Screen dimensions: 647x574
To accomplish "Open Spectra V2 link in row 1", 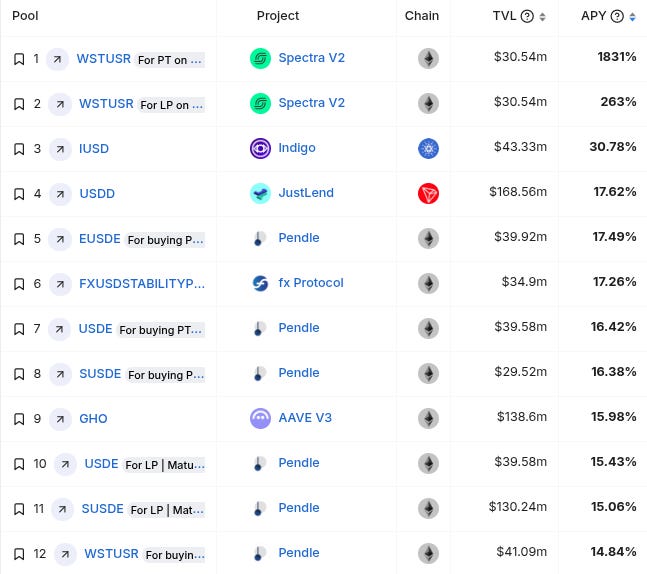I will point(312,58).
